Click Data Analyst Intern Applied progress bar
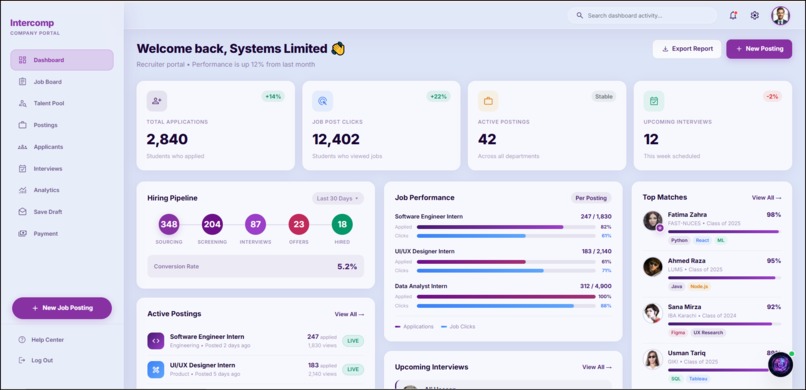 pos(506,296)
